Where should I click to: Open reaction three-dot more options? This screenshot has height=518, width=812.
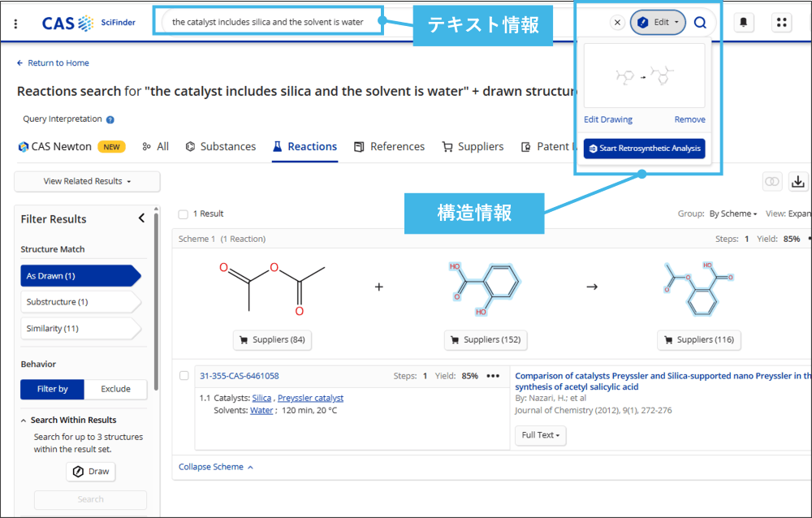493,376
